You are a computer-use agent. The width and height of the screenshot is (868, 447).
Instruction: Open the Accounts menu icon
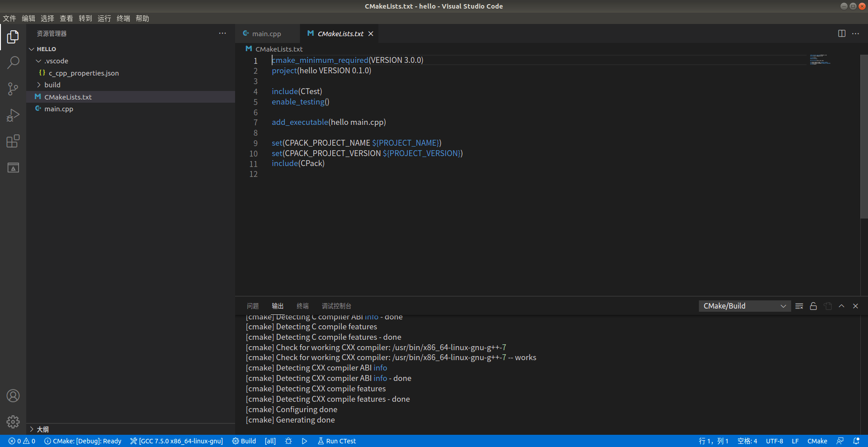(13, 396)
